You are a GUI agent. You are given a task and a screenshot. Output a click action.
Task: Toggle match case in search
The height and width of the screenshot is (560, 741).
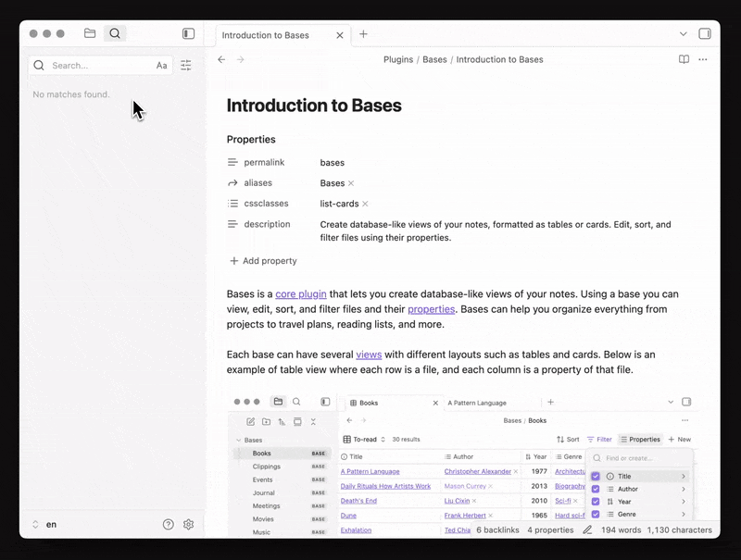click(162, 66)
